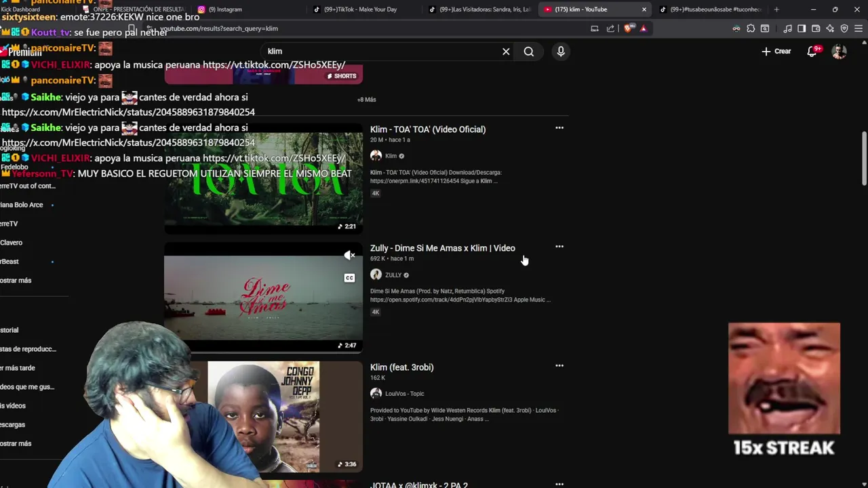Play the Dime Me Amas video thumbnail
The width and height of the screenshot is (868, 488).
click(263, 298)
